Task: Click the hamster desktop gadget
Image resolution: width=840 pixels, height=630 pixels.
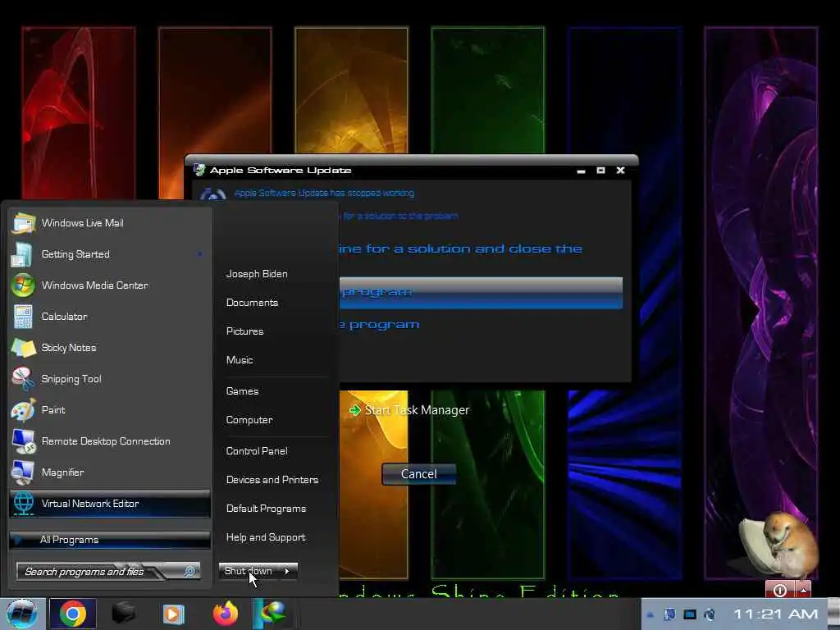Action: tap(779, 545)
